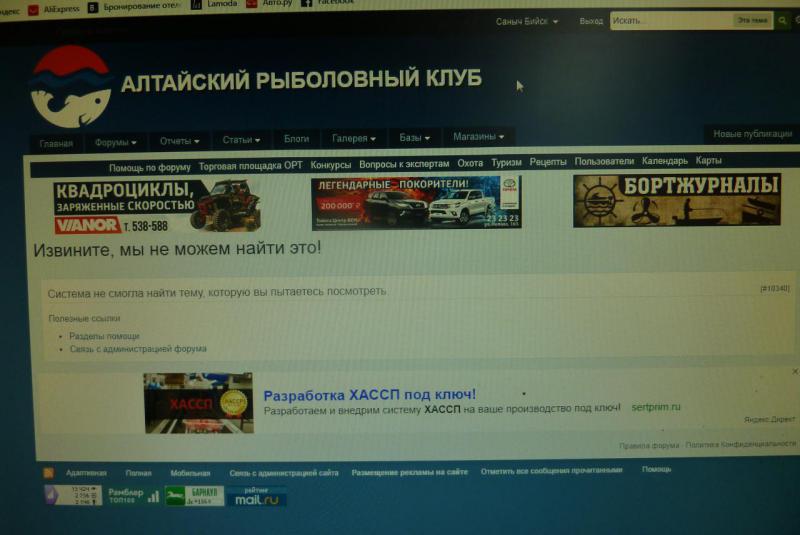
Task: Click the Разработка ХАССП под ключ link
Action: pyautogui.click(x=369, y=395)
